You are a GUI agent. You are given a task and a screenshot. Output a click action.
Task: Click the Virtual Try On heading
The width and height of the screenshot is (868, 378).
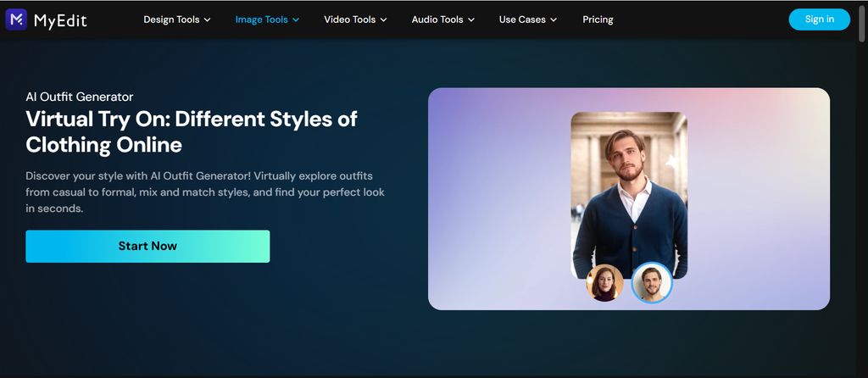point(192,131)
